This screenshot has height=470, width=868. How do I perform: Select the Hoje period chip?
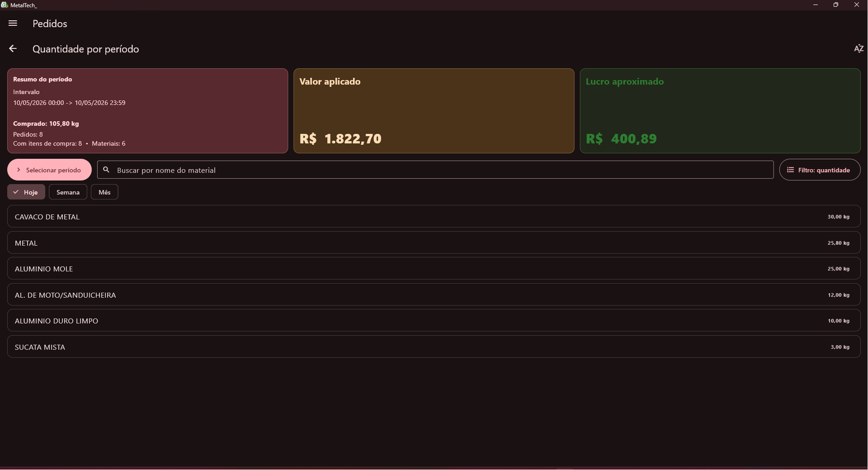click(x=26, y=192)
